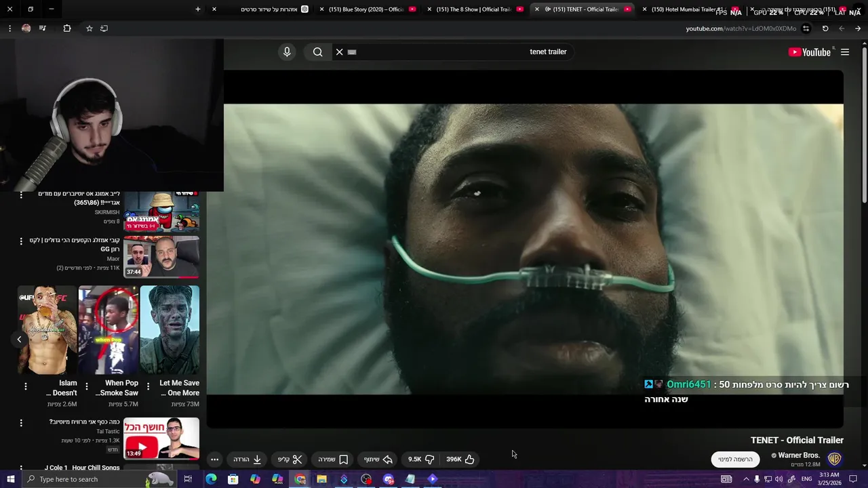Viewport: 868px width, 488px height.
Task: Open File Explorer from the taskbar
Action: click(321, 479)
